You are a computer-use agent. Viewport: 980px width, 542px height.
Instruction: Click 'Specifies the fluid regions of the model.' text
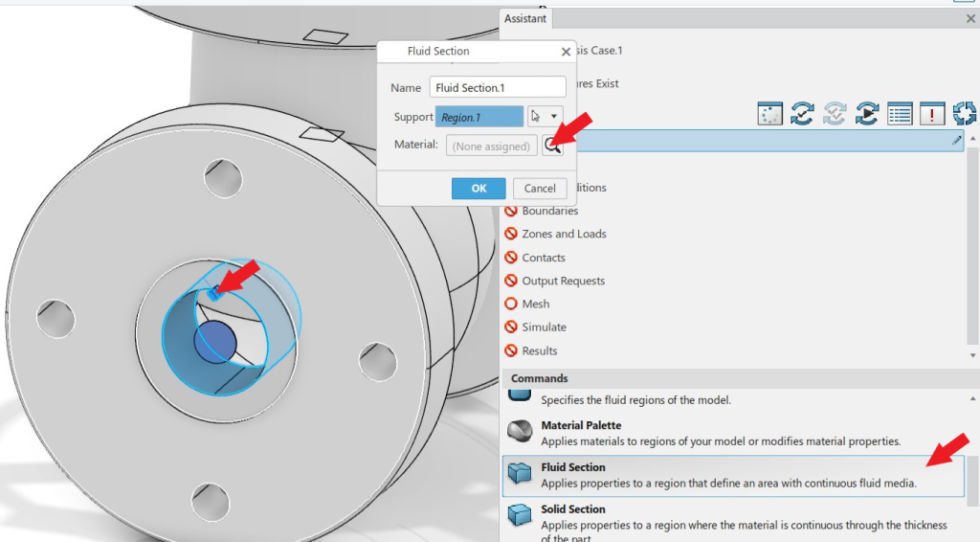[x=635, y=400]
